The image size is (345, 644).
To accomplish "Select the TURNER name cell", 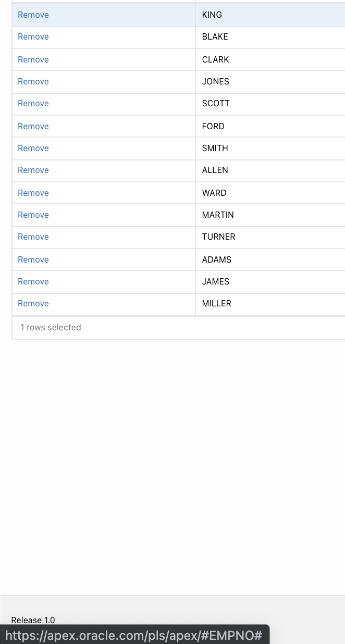I will pos(270,237).
